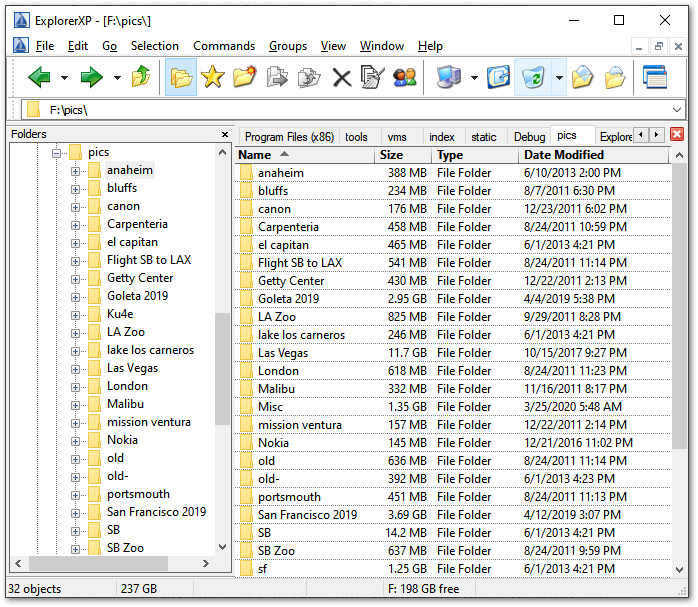The width and height of the screenshot is (698, 607).
Task: Click the two-people groups icon
Action: [x=404, y=77]
